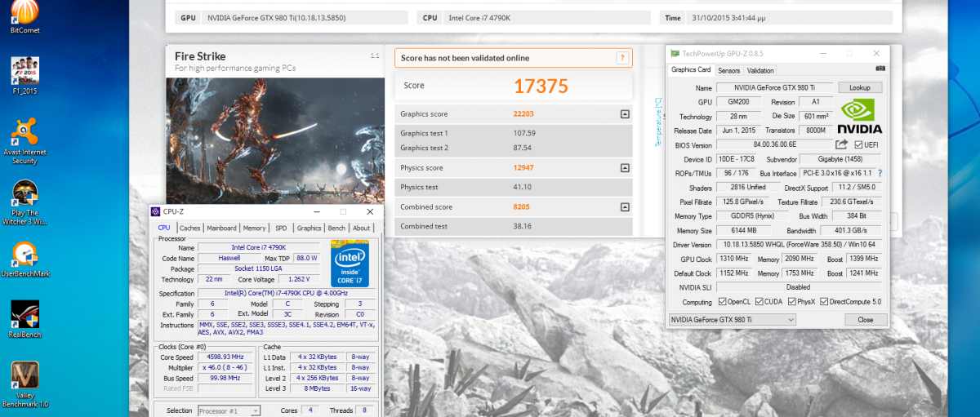980x417 pixels.
Task: Collapse the Physics score section
Action: [625, 168]
